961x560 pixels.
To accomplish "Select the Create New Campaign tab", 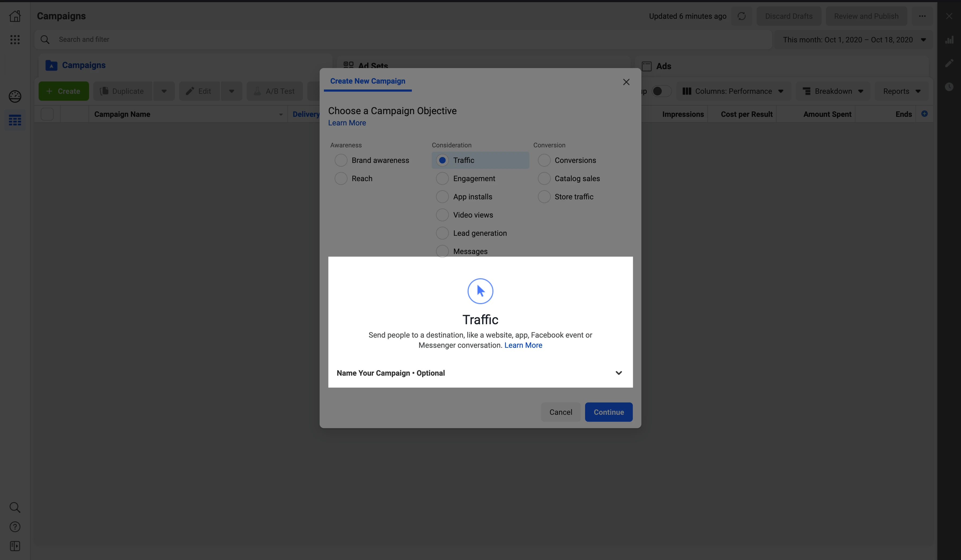I will [x=368, y=81].
